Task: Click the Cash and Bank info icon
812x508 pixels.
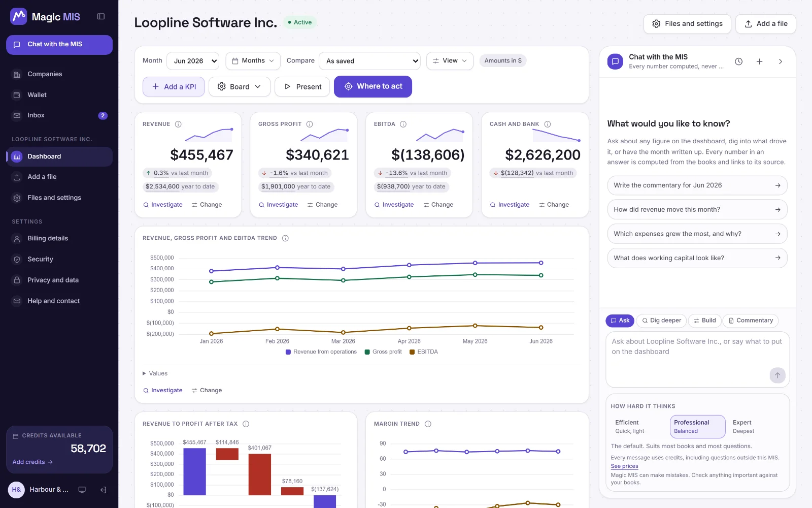Action: [x=548, y=124]
